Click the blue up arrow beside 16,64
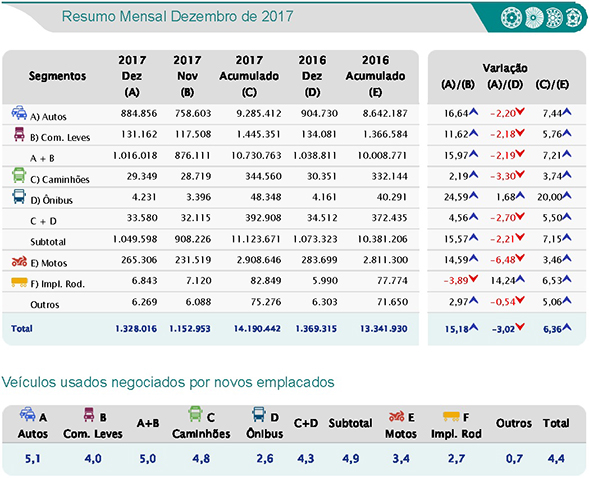 tap(473, 112)
